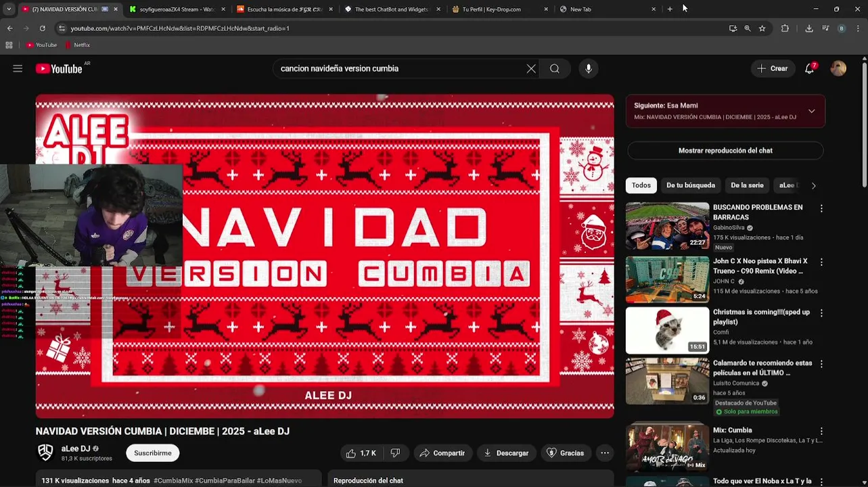Viewport: 868px width, 487px height.
Task: Click the magnifier search button
Action: coord(555,68)
